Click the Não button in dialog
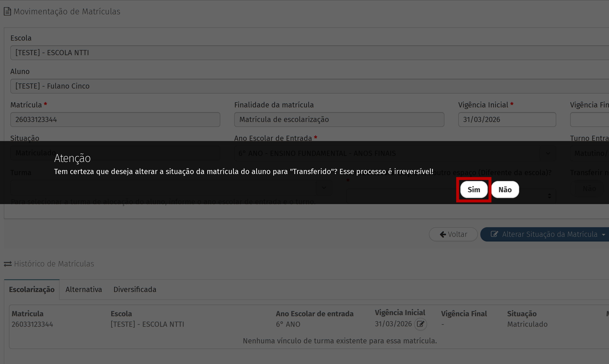Screen dimensions: 609x364 click(x=505, y=190)
